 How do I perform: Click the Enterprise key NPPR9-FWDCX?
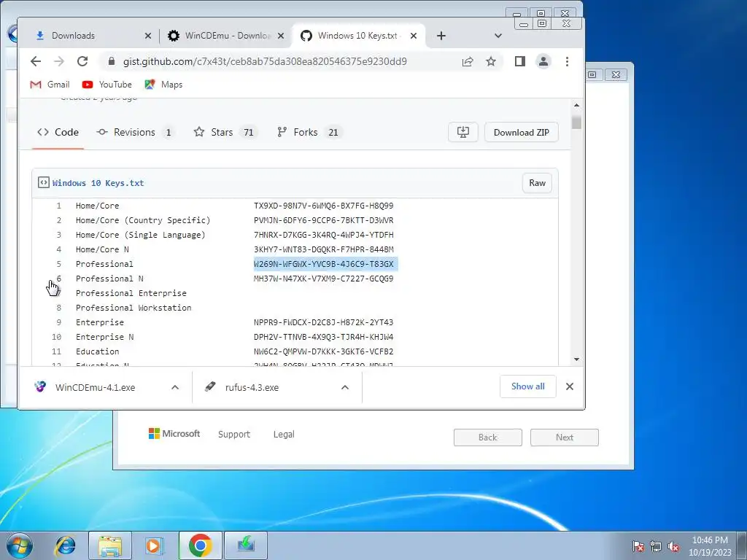click(x=324, y=322)
